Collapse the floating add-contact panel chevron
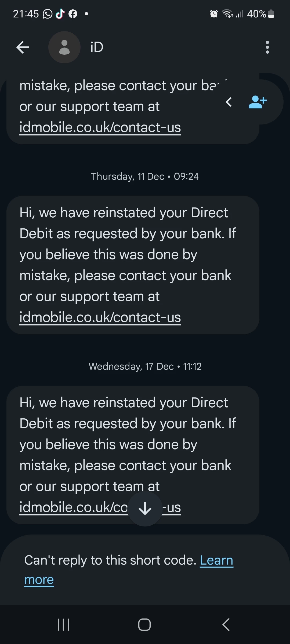290x644 pixels. (x=229, y=102)
